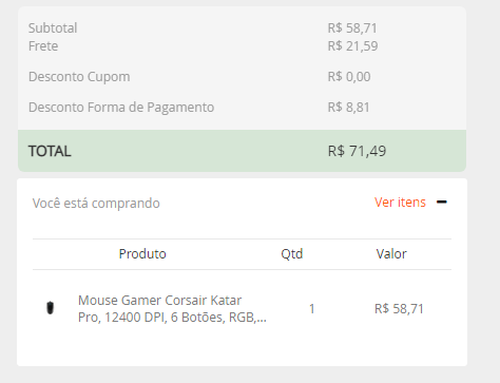The width and height of the screenshot is (500, 383).
Task: Click the freight value R$ 21,59
Action: [x=353, y=46]
